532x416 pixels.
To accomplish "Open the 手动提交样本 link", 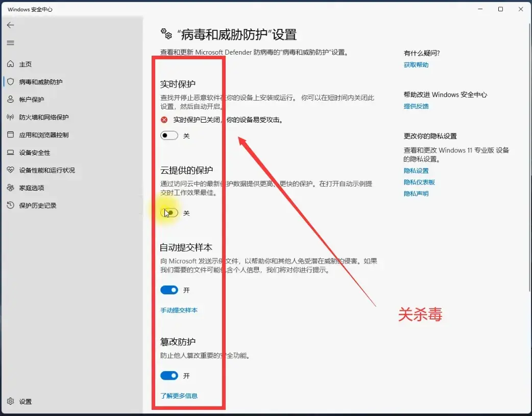I will click(x=179, y=310).
